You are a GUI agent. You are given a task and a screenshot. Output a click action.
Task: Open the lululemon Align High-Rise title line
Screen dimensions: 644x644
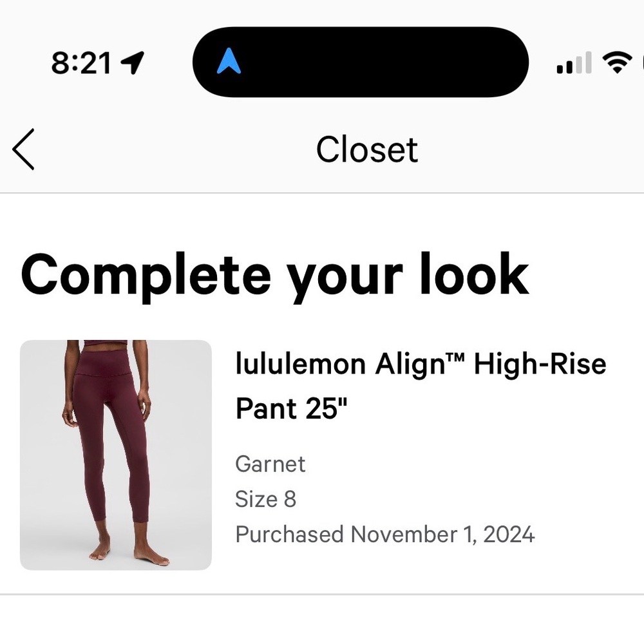421,365
